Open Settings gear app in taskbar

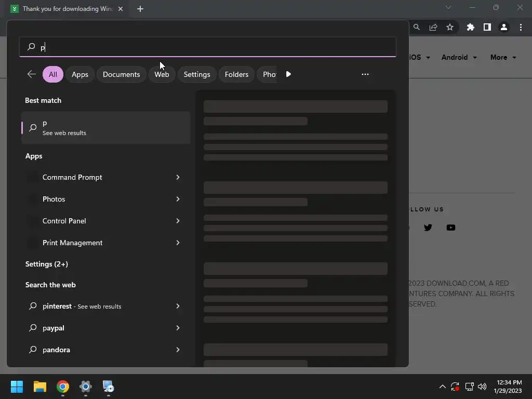[86, 387]
